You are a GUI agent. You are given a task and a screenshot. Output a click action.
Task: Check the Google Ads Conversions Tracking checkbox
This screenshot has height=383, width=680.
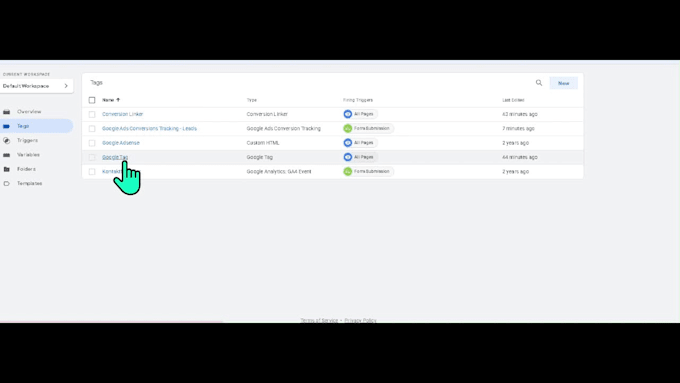[92, 129]
